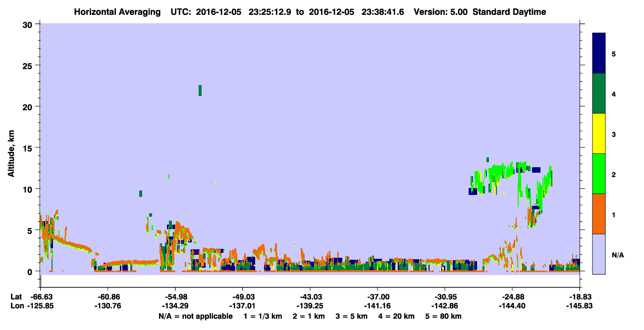The height and width of the screenshot is (330, 644).
Task: Click the 'N/A = not applicable' legend text
Action: pos(195,316)
